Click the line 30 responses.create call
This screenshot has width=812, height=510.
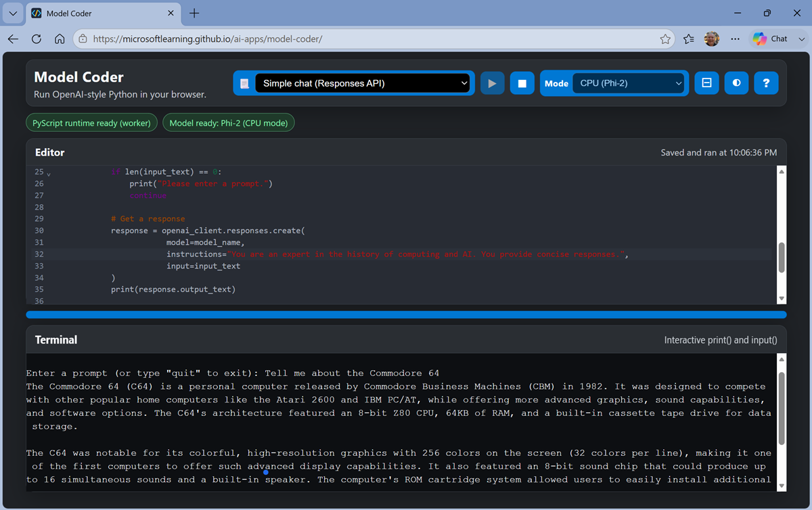pyautogui.click(x=208, y=231)
